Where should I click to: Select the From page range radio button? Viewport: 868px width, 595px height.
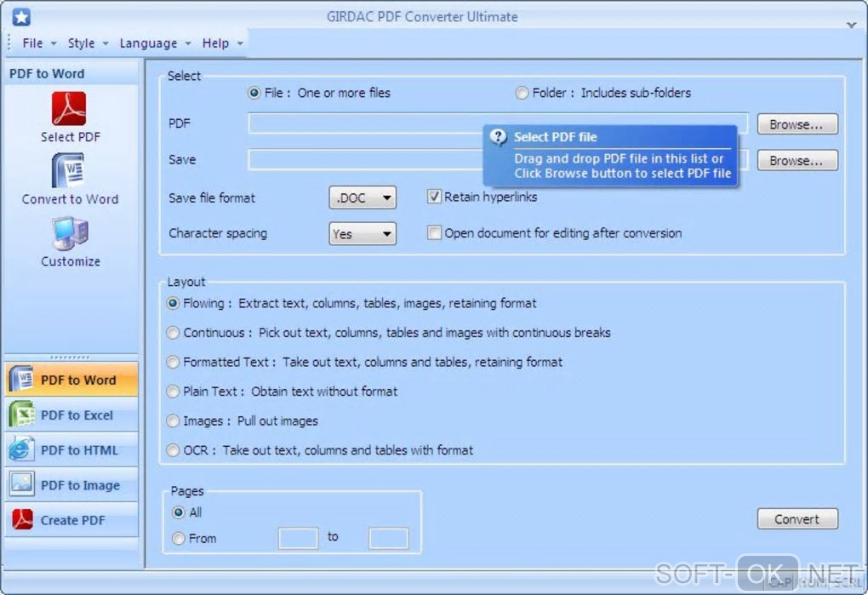pos(178,538)
